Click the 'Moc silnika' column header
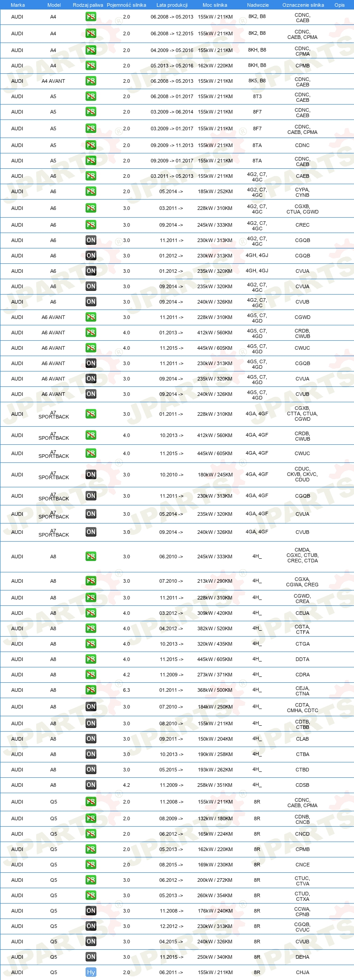Screen dimensions: 354x980 pyautogui.click(x=215, y=5)
